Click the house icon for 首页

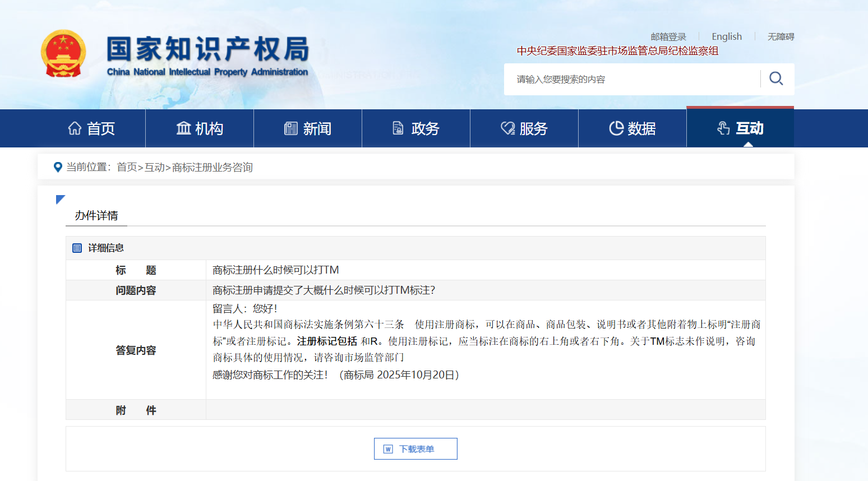coord(75,128)
